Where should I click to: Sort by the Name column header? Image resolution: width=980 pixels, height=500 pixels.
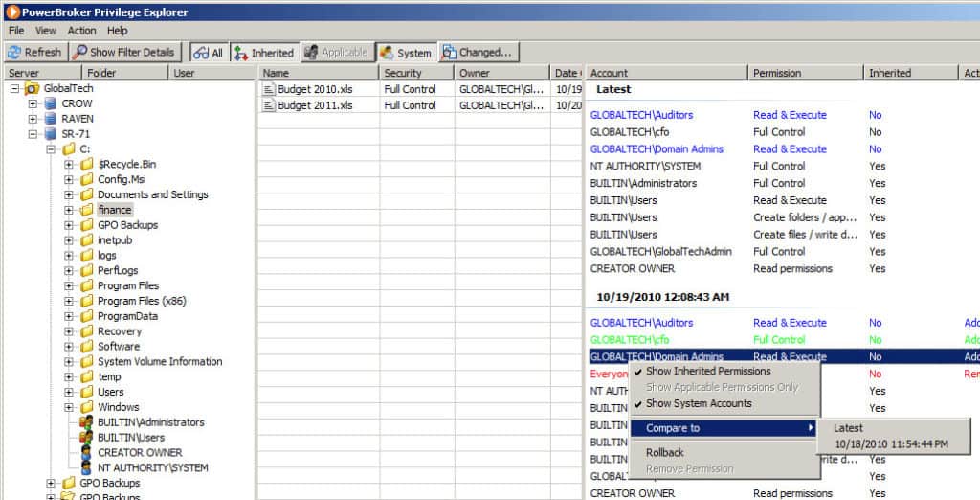tap(320, 73)
